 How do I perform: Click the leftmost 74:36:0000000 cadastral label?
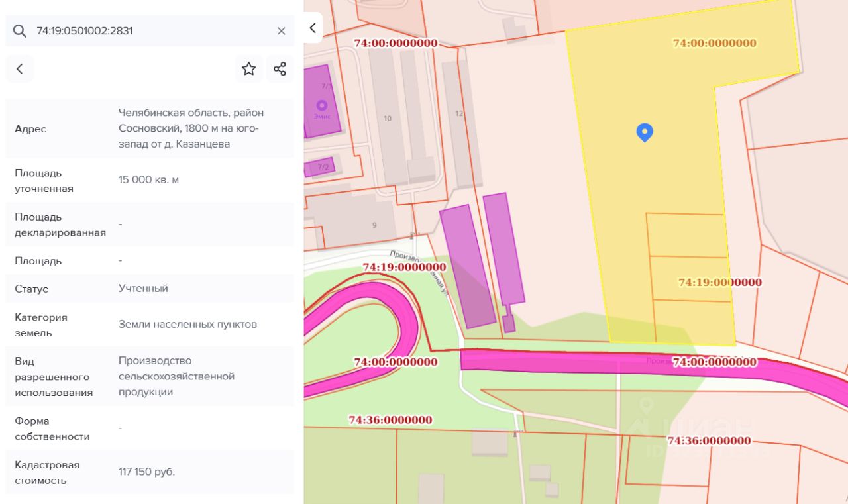pos(390,420)
